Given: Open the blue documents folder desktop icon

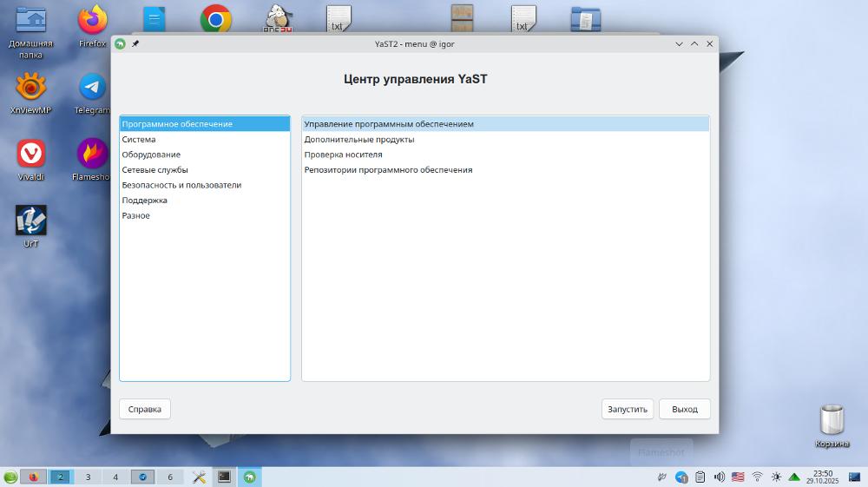Looking at the screenshot, I should (586, 19).
